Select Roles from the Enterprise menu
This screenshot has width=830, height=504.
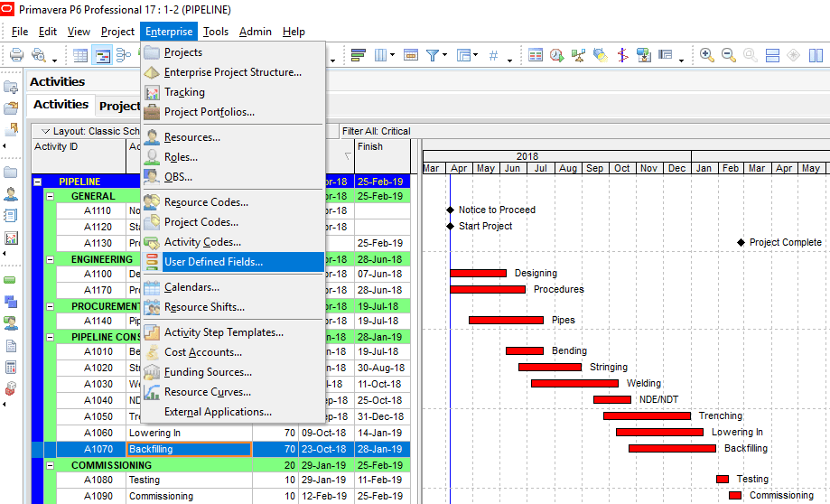[x=233, y=157]
